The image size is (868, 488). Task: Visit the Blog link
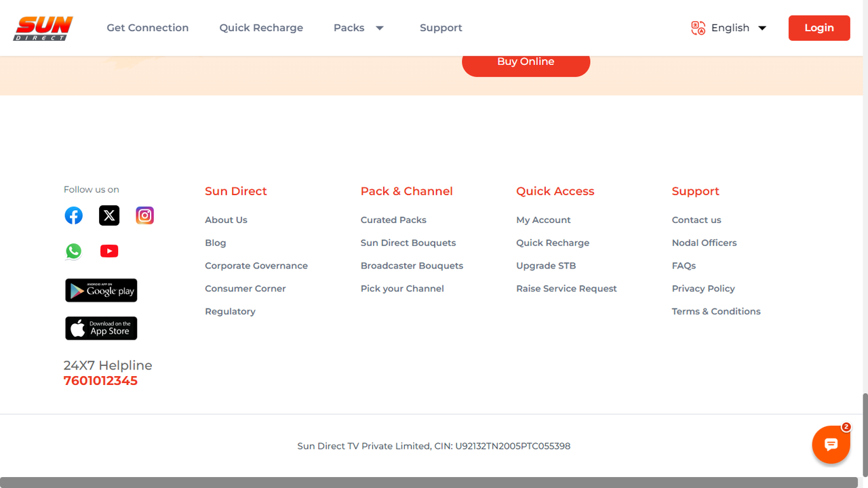tap(216, 243)
